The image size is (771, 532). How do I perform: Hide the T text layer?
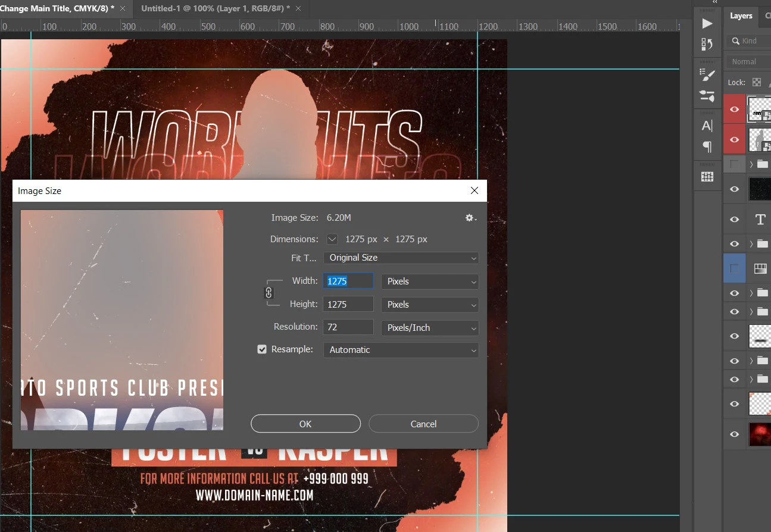tap(735, 220)
